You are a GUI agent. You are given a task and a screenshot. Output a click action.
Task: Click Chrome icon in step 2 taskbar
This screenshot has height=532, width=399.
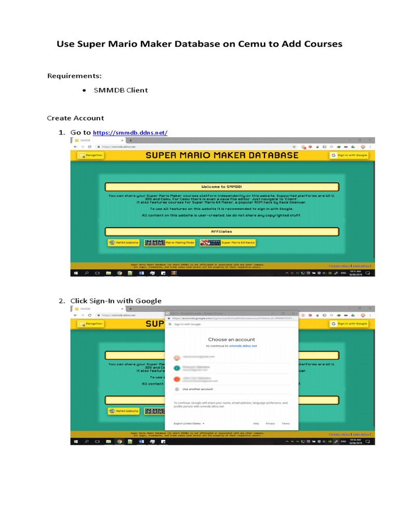[x=119, y=442]
